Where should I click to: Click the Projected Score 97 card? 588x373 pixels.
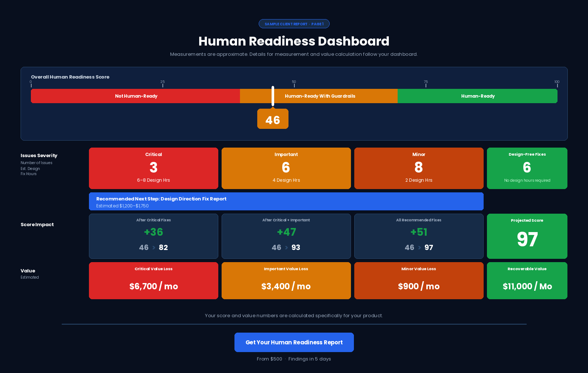[527, 236]
